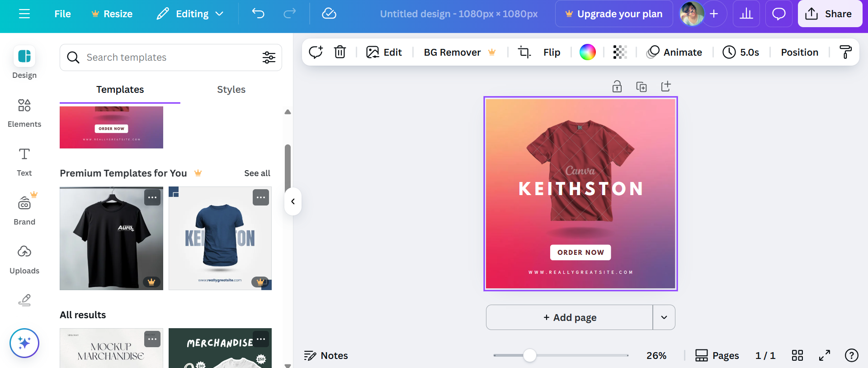
Task: Add a collaborator with plus icon
Action: tap(714, 14)
